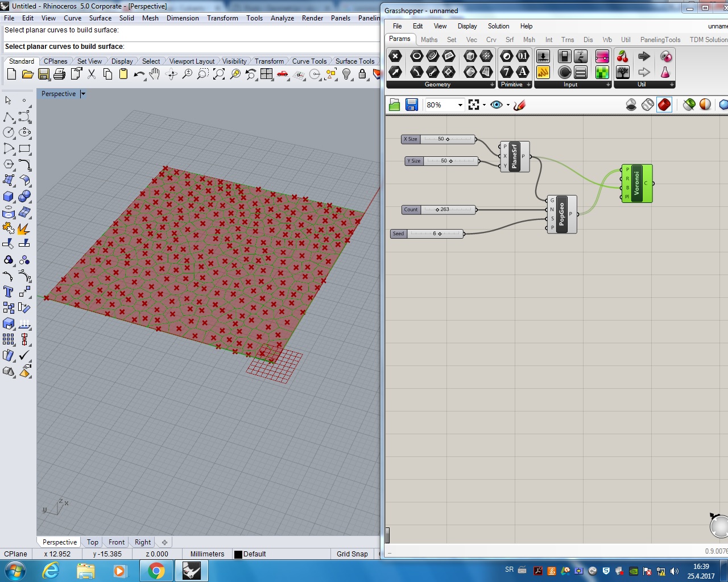Click the CPlane status bar button
The image size is (728, 582).
point(15,554)
